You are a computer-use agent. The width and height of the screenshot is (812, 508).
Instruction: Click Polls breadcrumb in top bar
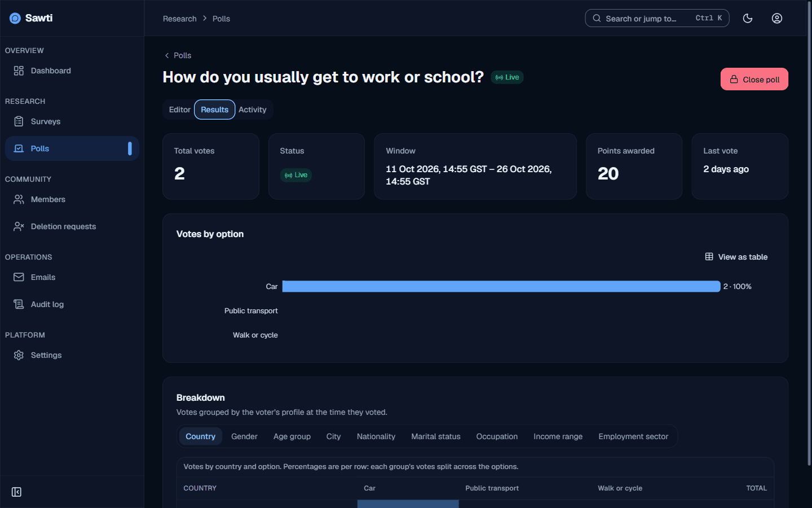[x=221, y=19]
